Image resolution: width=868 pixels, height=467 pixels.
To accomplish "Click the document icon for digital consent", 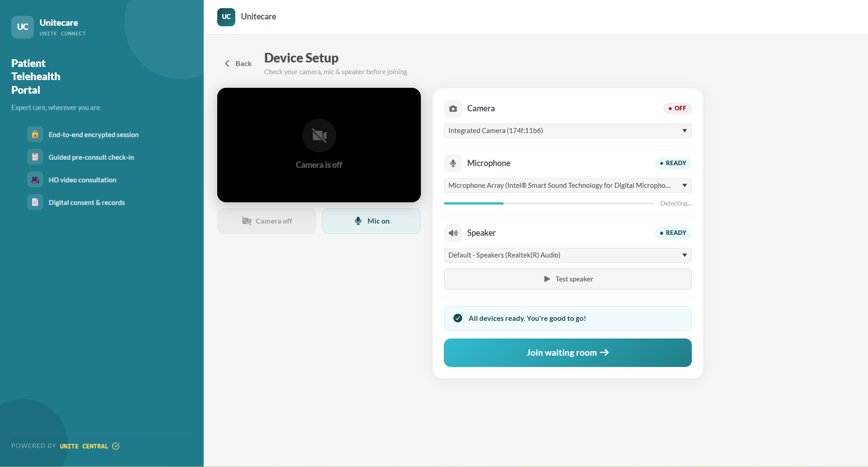I will click(35, 202).
